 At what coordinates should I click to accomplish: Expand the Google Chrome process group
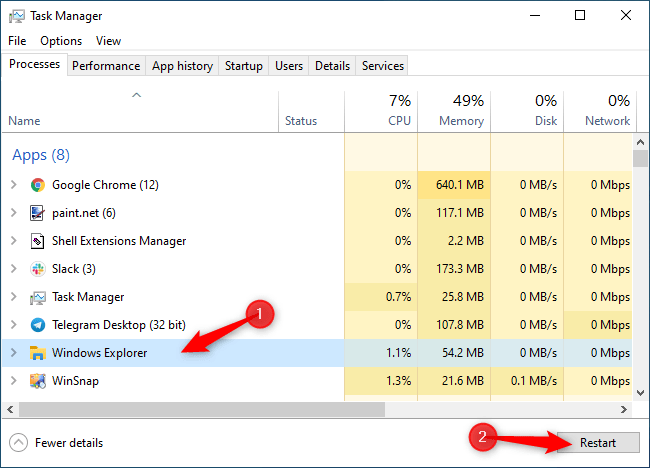[x=14, y=185]
